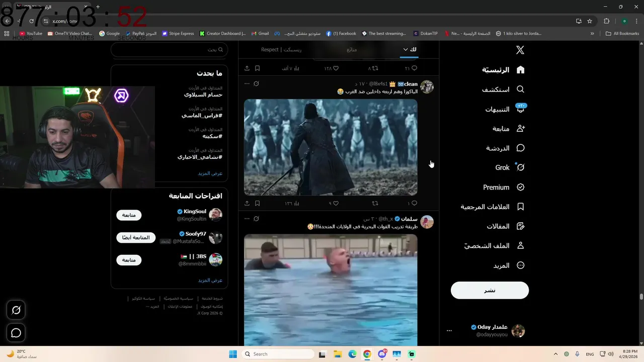644x362 pixels.
Task: Expand hidden bookmarks chevron
Action: [x=592, y=34]
